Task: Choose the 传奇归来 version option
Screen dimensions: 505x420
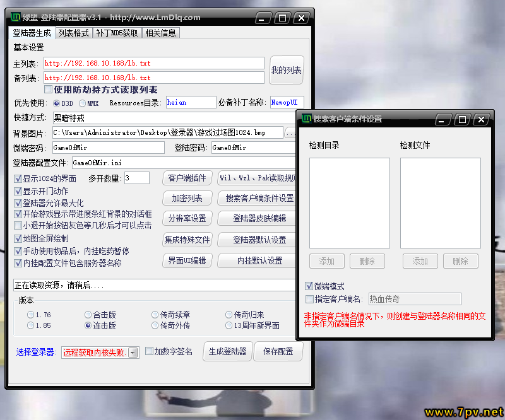Action: [x=229, y=315]
